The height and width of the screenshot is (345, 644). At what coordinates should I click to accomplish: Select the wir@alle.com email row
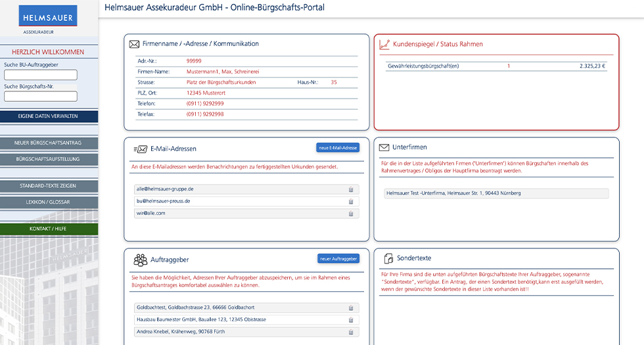pos(246,214)
